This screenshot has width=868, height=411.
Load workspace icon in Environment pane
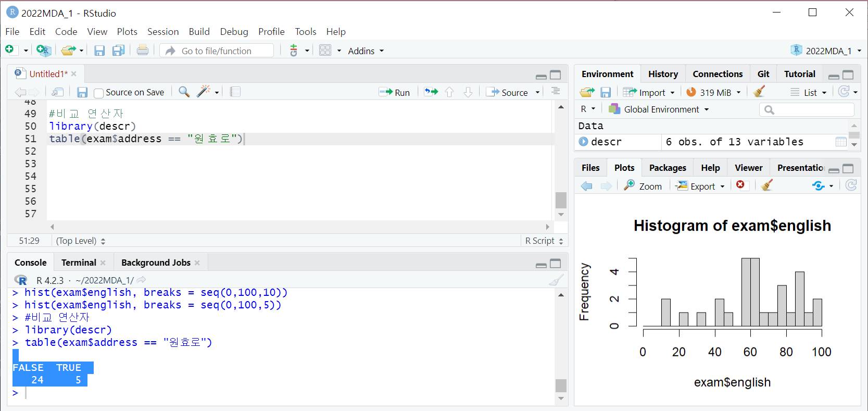click(x=587, y=92)
